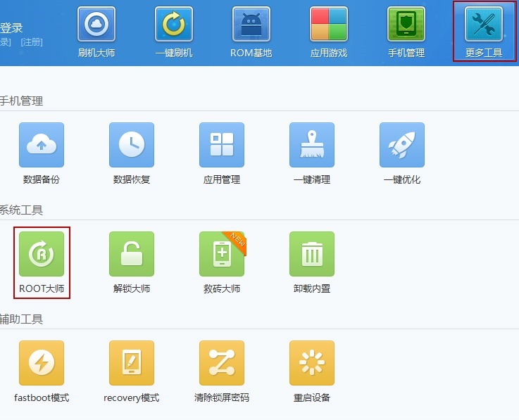Viewport: 519px width, 420px height.
Task: Enter fastboot模式 lightning icon
Action: tap(42, 363)
